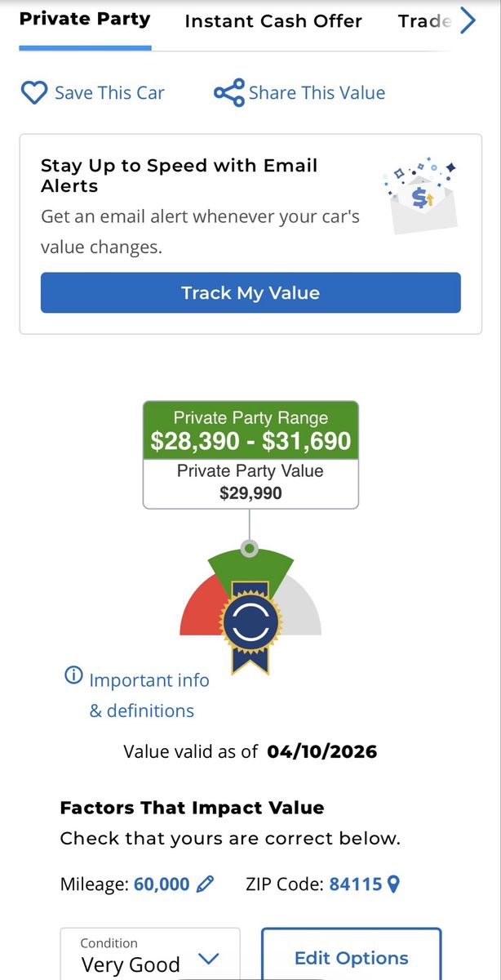
Task: Switch to the Private Party tab
Action: point(85,20)
